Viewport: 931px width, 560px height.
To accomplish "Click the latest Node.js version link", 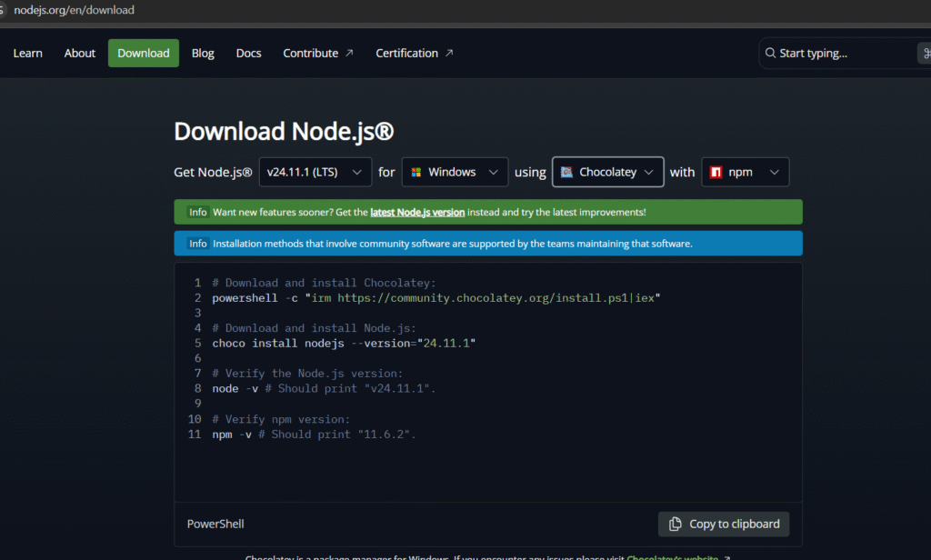I will pyautogui.click(x=417, y=212).
